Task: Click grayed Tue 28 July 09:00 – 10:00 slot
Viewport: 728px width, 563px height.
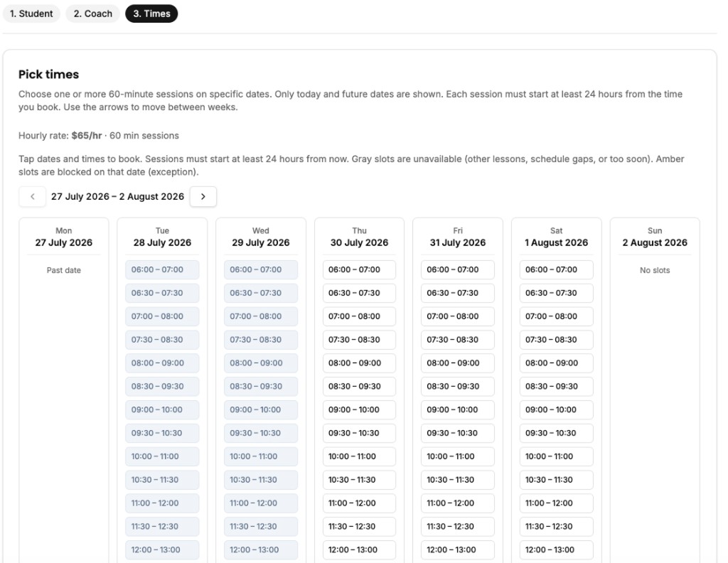Action: click(x=162, y=410)
